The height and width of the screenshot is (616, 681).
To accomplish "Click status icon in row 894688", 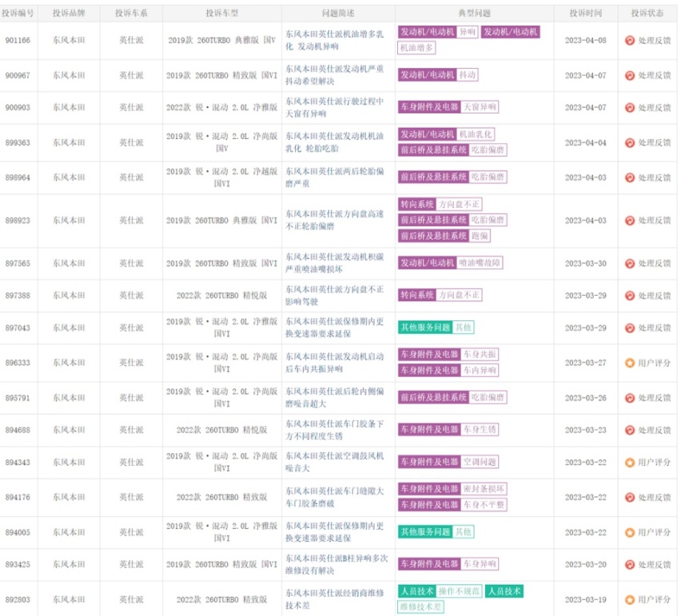I will [x=629, y=430].
